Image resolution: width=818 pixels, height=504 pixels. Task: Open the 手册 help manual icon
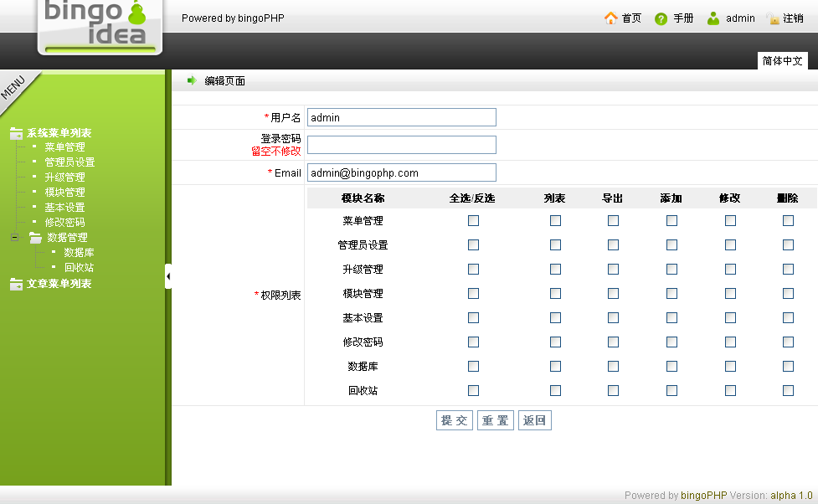pyautogui.click(x=661, y=18)
